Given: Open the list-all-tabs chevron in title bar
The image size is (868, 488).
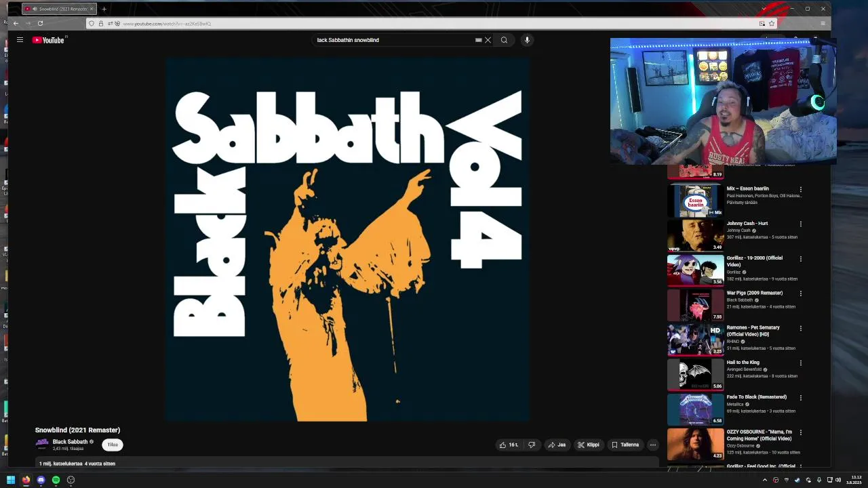Looking at the screenshot, I should click(764, 9).
